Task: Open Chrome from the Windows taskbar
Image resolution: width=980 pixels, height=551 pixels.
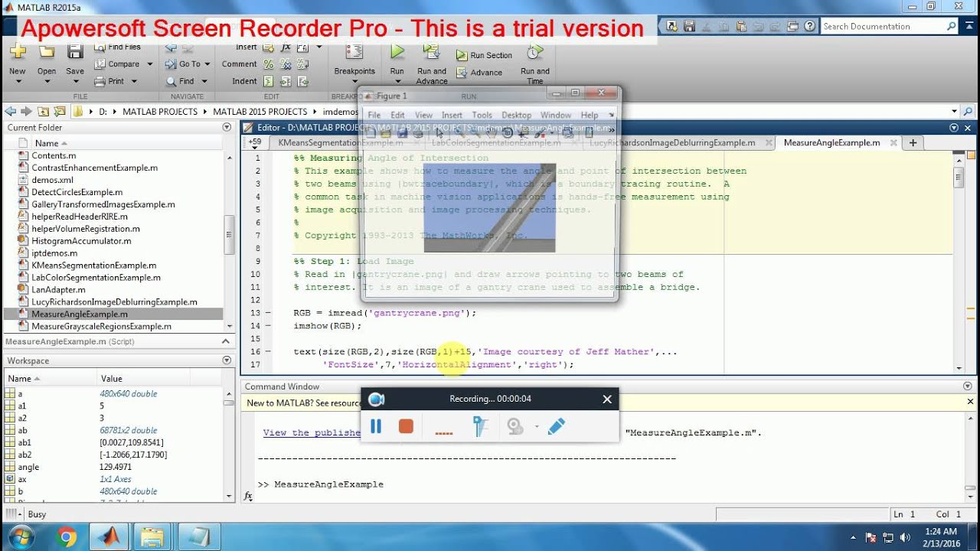Action: 67,537
